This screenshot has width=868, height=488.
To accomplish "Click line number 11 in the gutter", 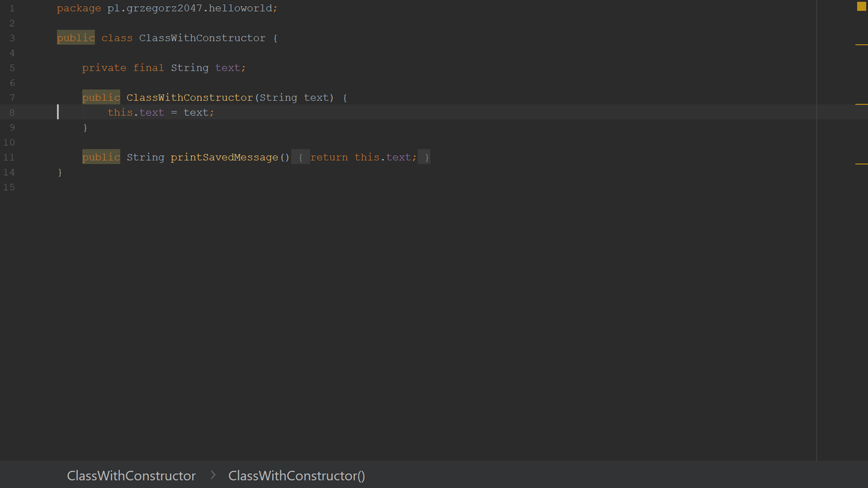I will point(9,157).
